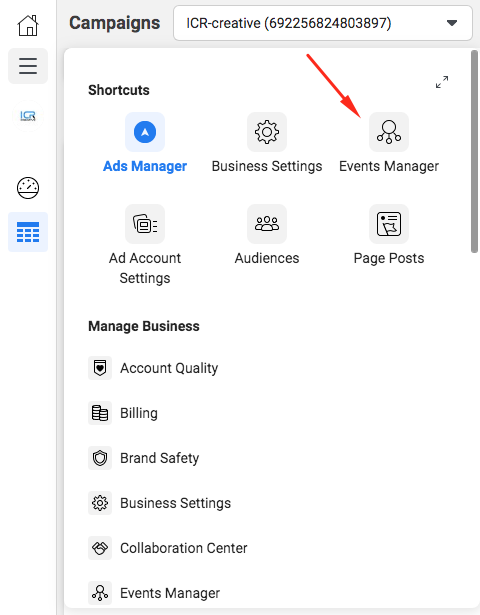
Task: Open Collaboration Center menu entry
Action: click(x=168, y=548)
